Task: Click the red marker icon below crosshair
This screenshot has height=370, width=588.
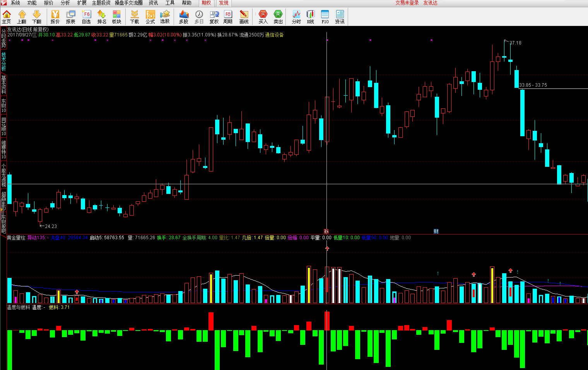Action: click(326, 231)
